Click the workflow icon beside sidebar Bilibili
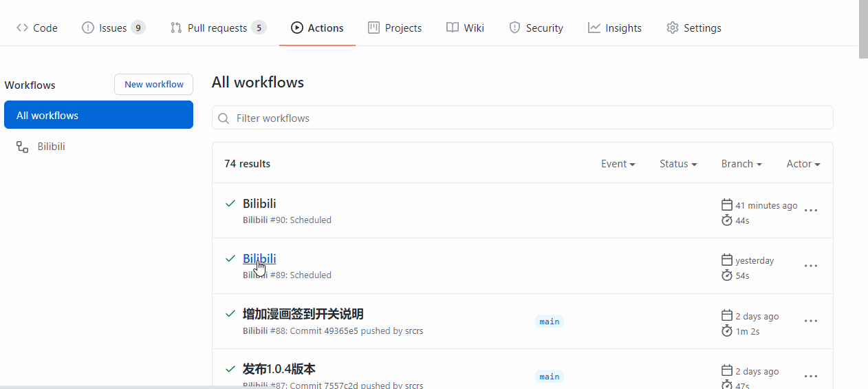This screenshot has width=868, height=389. point(22,147)
